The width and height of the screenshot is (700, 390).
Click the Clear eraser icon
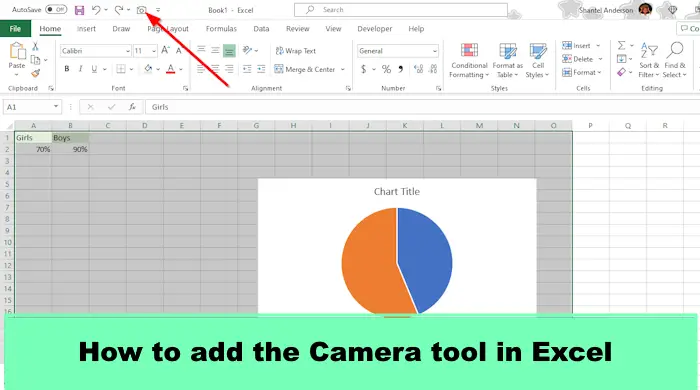621,72
